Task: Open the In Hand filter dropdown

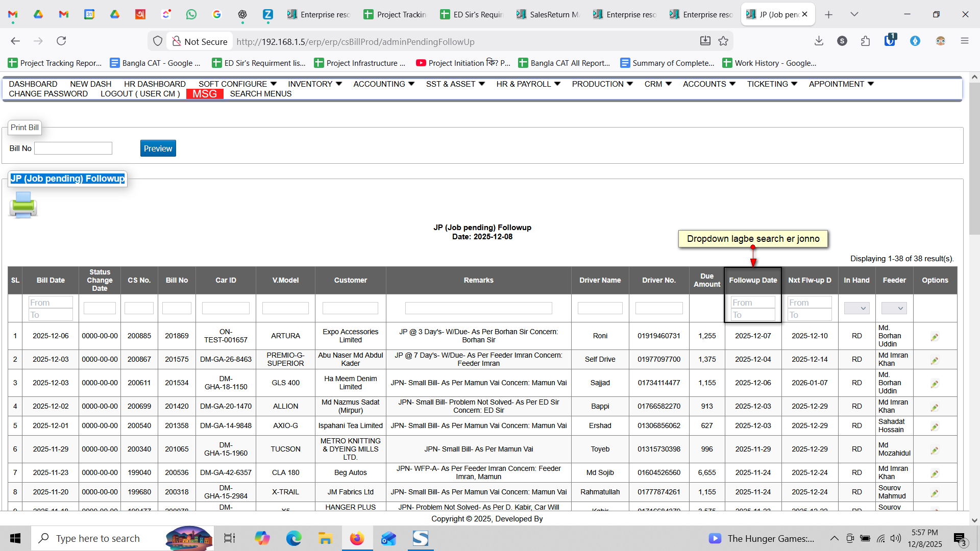Action: click(x=856, y=308)
